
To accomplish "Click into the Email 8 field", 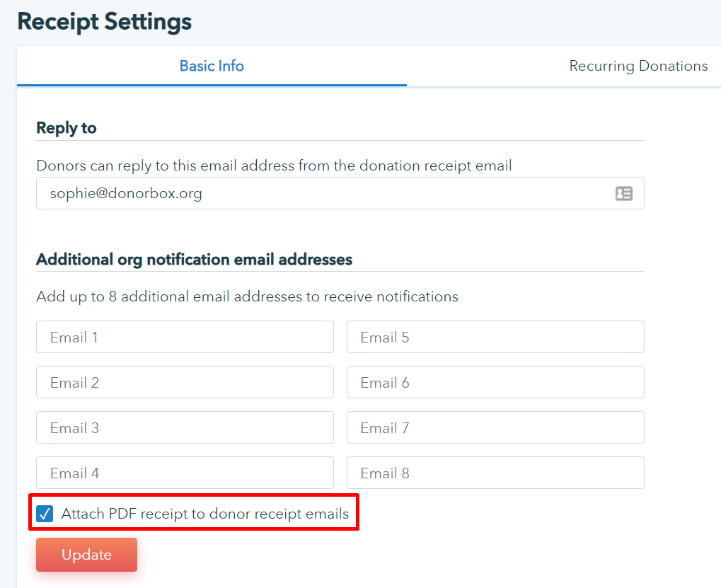I will 495,473.
